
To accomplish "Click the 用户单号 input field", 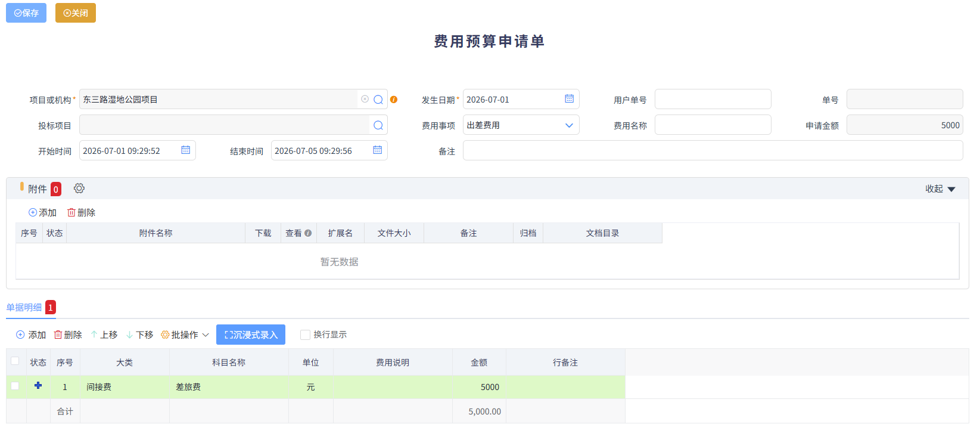I will 713,99.
